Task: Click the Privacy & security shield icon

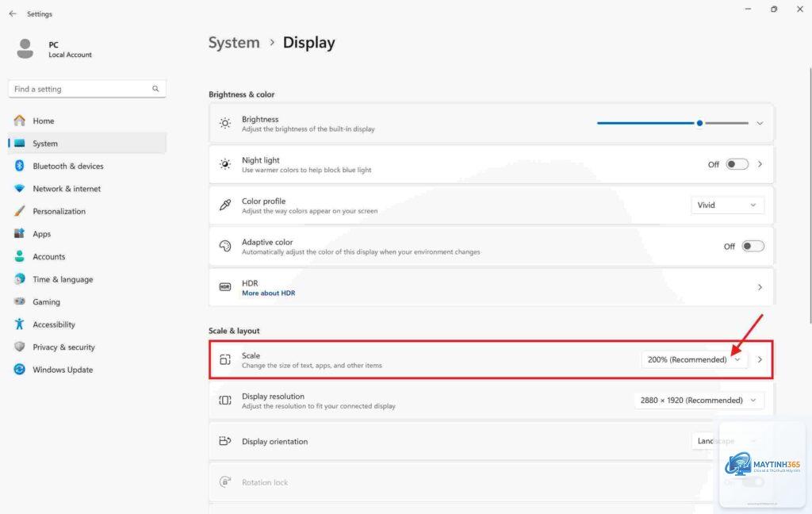Action: (x=20, y=347)
